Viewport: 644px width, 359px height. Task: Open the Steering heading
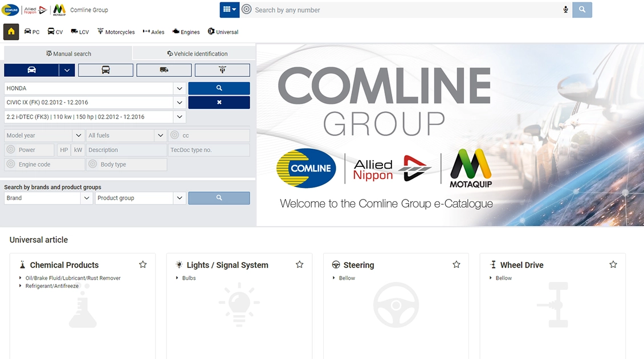point(358,265)
